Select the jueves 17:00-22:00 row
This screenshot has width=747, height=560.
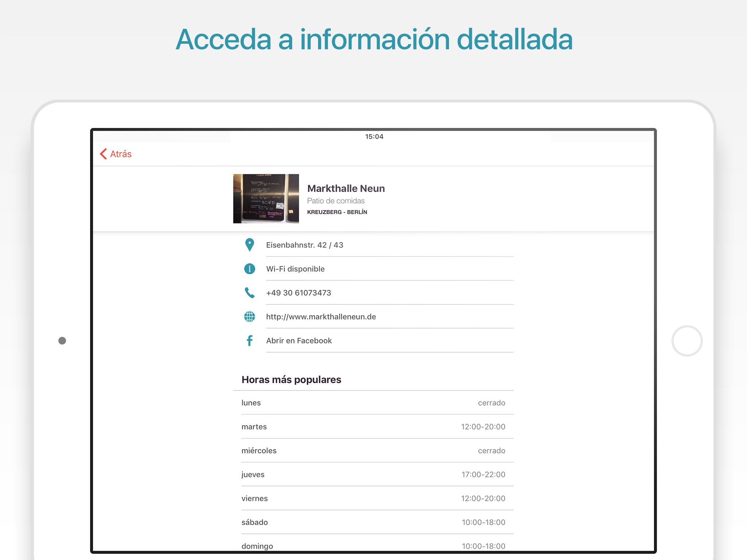pos(373,474)
